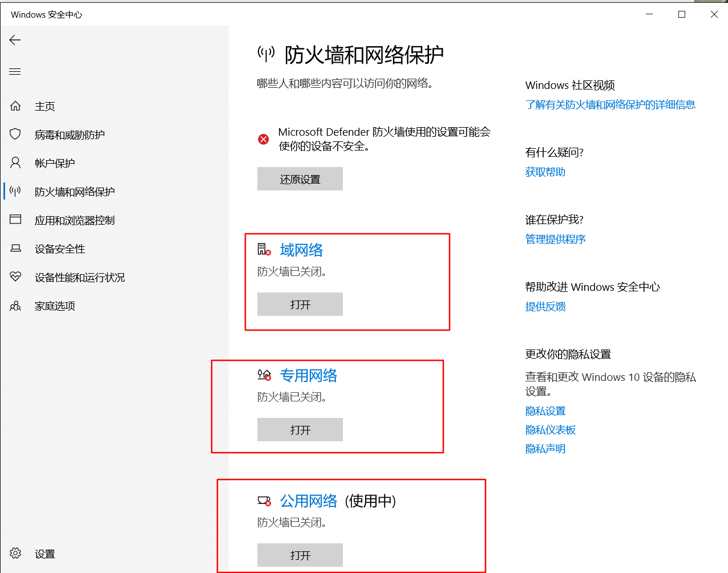This screenshot has height=573, width=728.
Task: Go to 设备安全性 section
Action: point(60,249)
